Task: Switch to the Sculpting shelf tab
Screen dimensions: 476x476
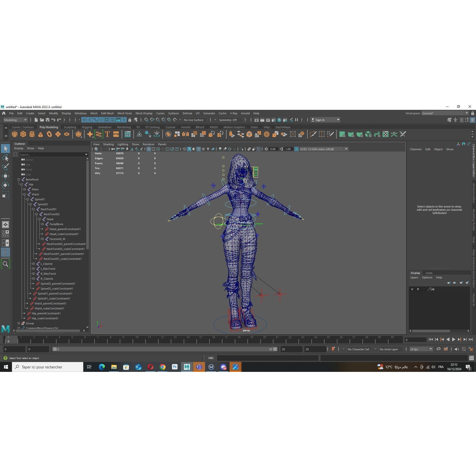Action: coord(70,127)
